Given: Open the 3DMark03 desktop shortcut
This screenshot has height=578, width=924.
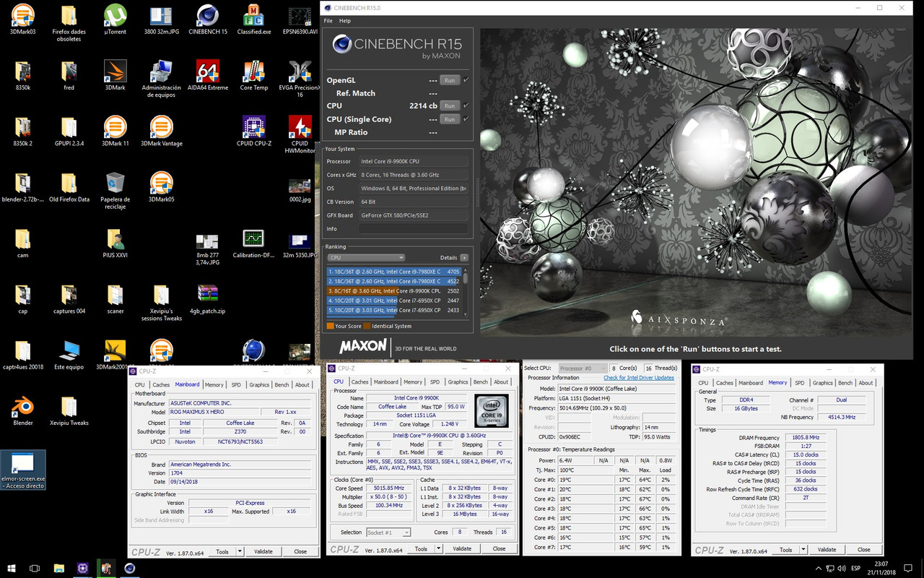Looking at the screenshot, I should (x=22, y=20).
